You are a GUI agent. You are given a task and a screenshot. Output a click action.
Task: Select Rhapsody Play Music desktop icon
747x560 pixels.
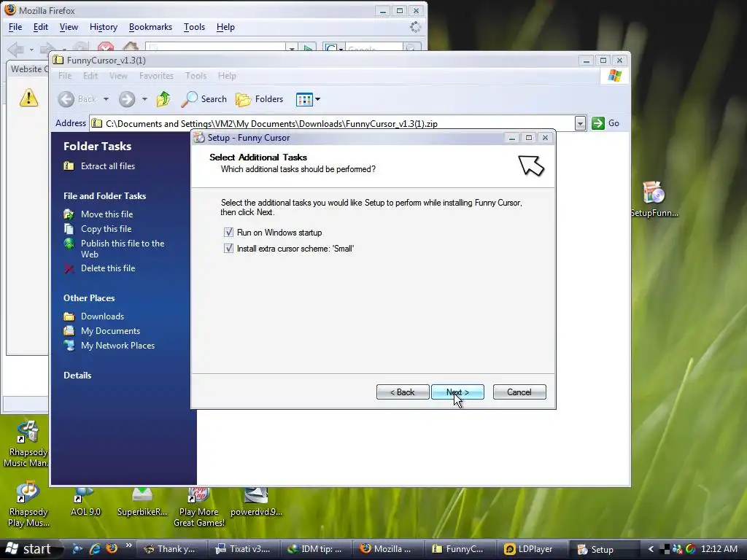(28, 505)
